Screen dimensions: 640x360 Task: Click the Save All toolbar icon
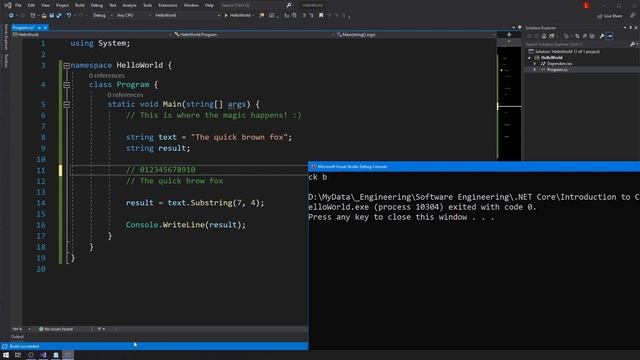[x=59, y=16]
